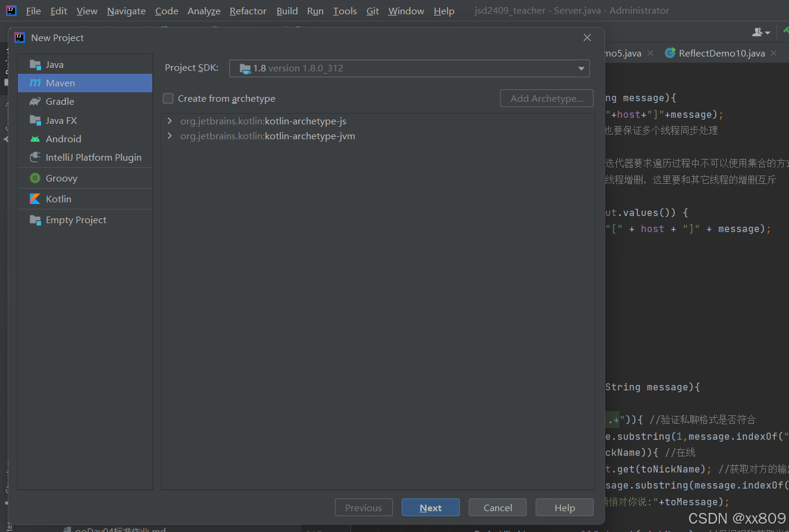Close the New Project dialog

point(587,37)
